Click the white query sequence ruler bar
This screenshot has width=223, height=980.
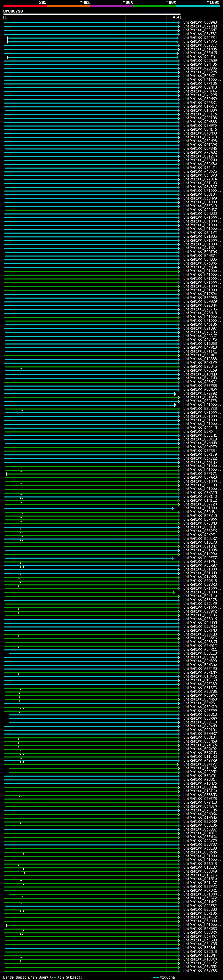[x=92, y=15]
